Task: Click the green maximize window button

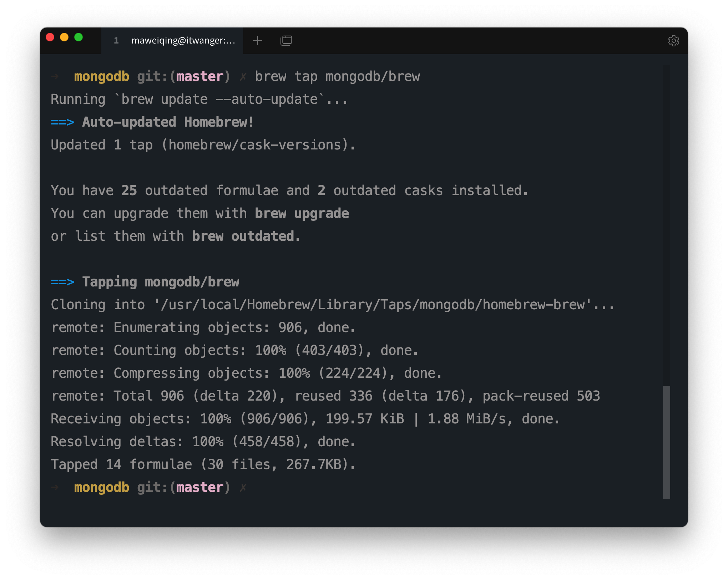Action: click(79, 37)
